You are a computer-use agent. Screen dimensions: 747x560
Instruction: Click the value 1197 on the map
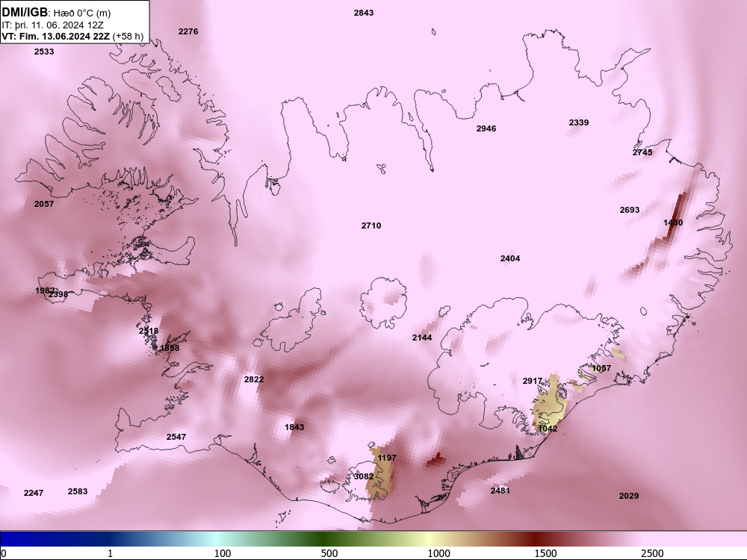[x=386, y=458]
